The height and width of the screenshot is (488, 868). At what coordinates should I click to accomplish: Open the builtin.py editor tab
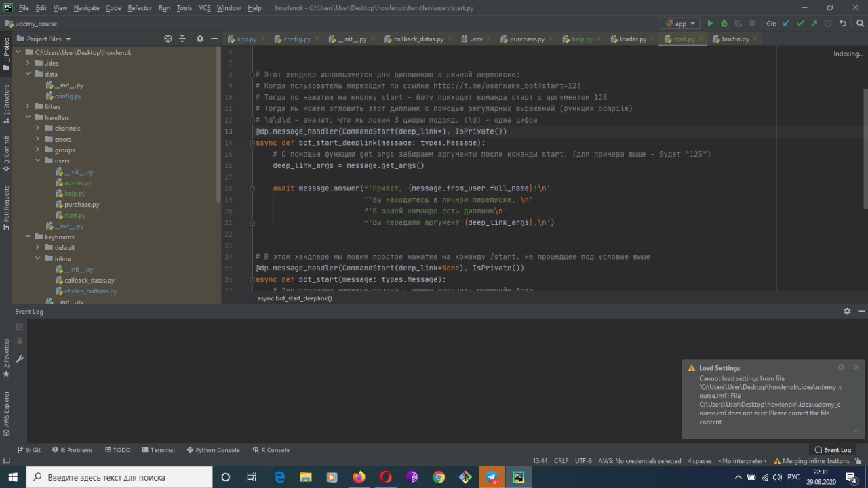735,39
